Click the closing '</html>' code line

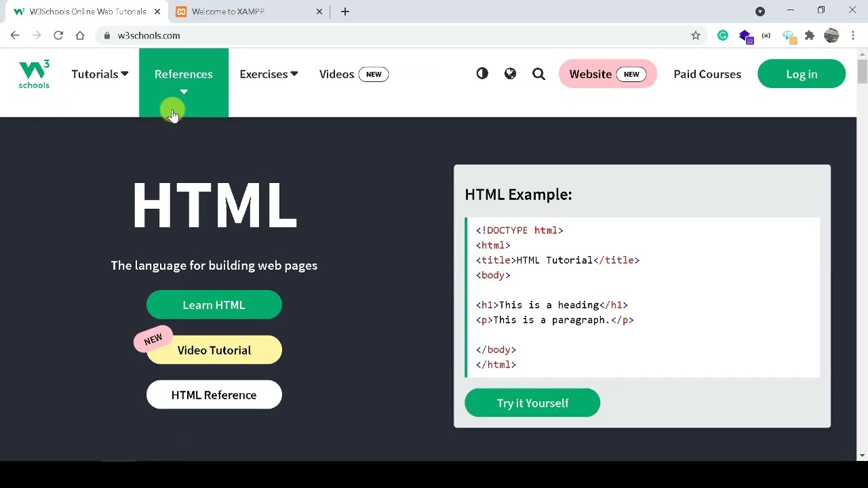(x=496, y=365)
